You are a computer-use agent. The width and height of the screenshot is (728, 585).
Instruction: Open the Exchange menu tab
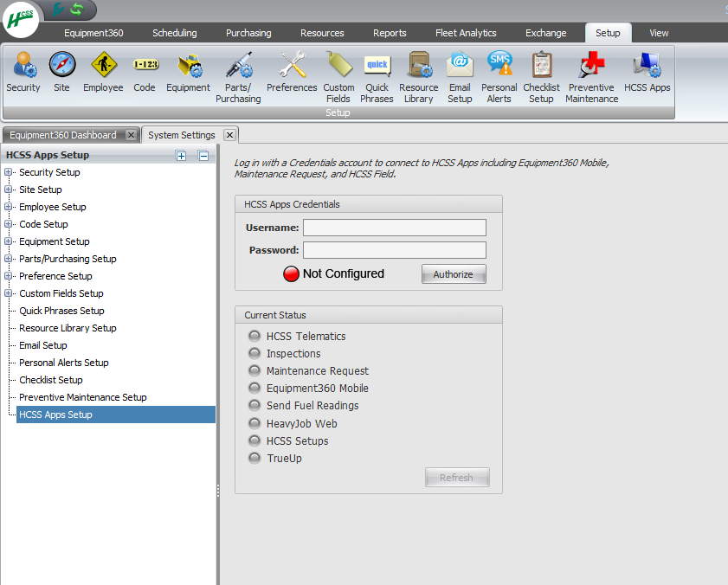[x=546, y=33]
